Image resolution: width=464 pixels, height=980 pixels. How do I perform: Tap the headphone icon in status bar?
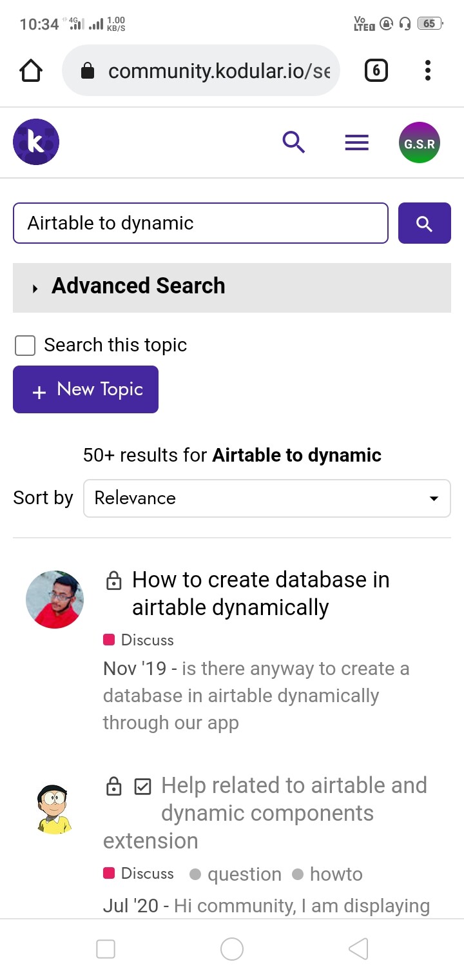405,24
